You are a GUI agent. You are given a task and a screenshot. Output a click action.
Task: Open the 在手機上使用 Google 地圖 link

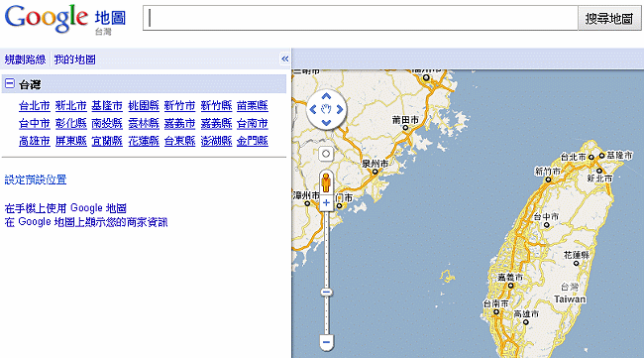coord(65,208)
